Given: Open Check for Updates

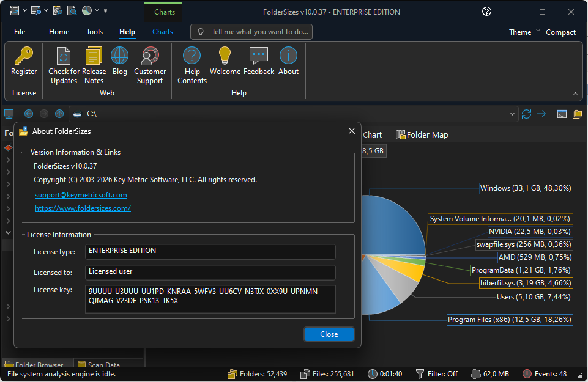Looking at the screenshot, I should pos(64,65).
